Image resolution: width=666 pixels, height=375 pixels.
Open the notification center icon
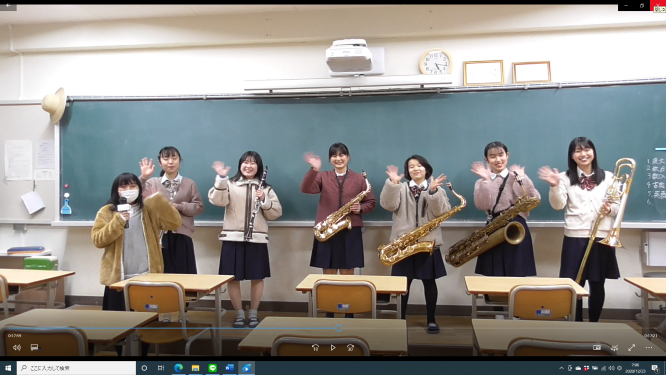point(655,368)
